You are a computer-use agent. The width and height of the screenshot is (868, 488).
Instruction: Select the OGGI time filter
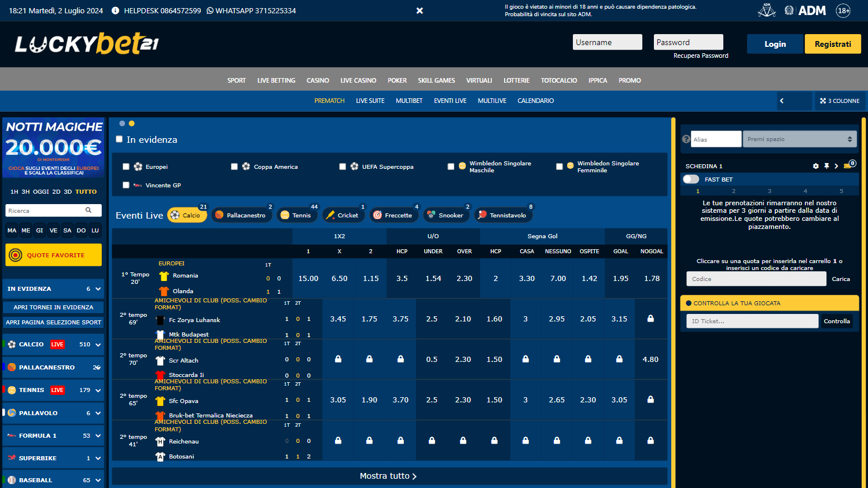[x=41, y=191]
